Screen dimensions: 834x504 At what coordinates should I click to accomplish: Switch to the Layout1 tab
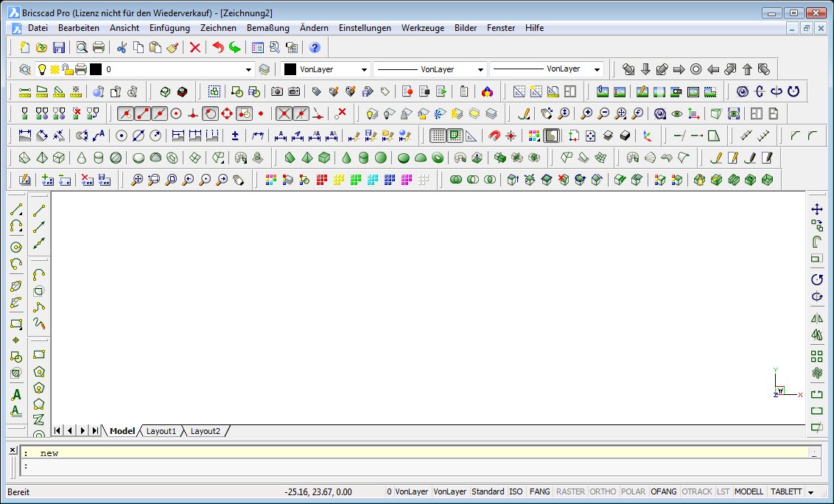pos(161,431)
